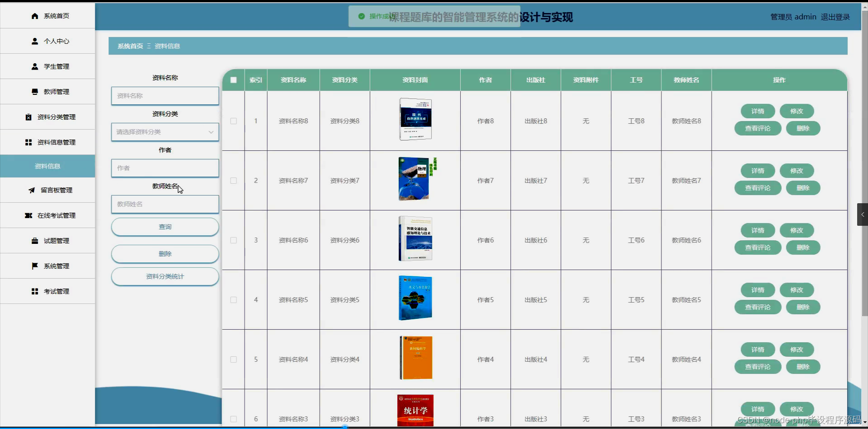Open 考试管理 via its grid icon
The width and height of the screenshot is (868, 429).
tap(34, 291)
